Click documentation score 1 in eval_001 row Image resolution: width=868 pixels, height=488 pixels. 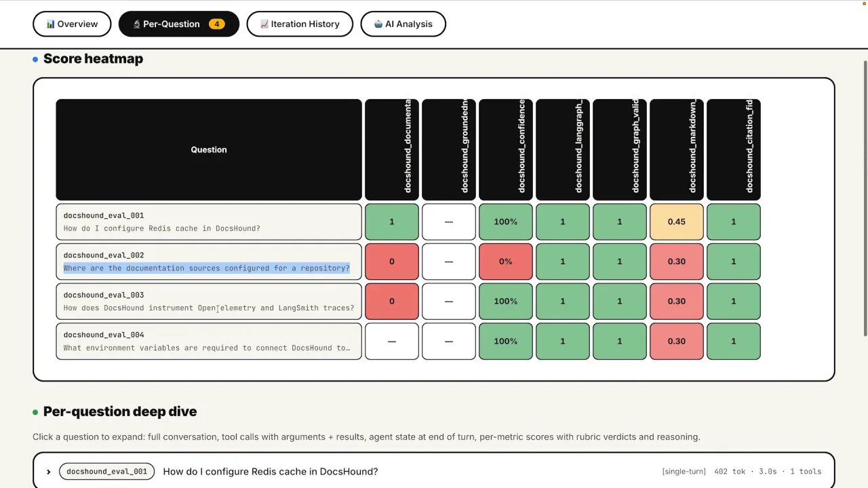click(x=392, y=222)
